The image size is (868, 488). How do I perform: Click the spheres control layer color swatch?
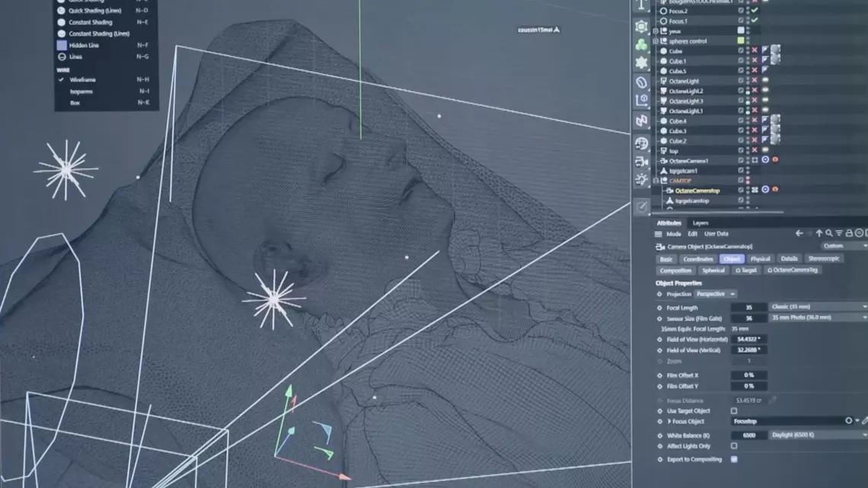(x=741, y=40)
